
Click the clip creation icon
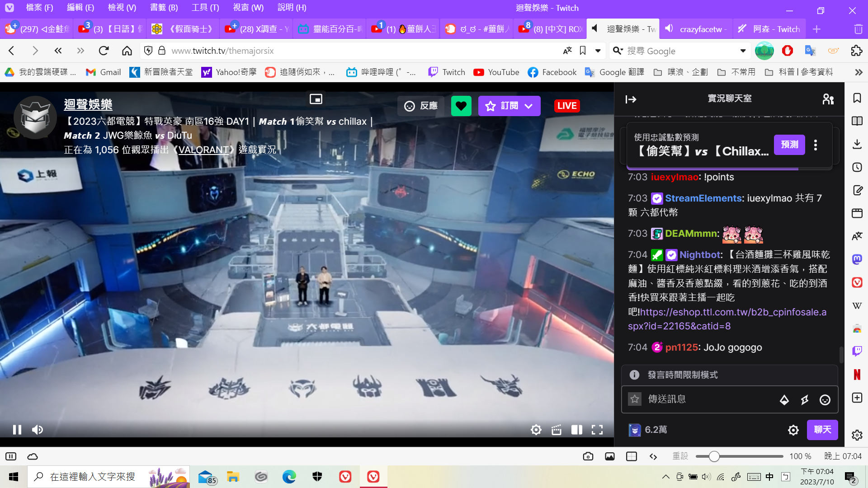[x=557, y=430]
